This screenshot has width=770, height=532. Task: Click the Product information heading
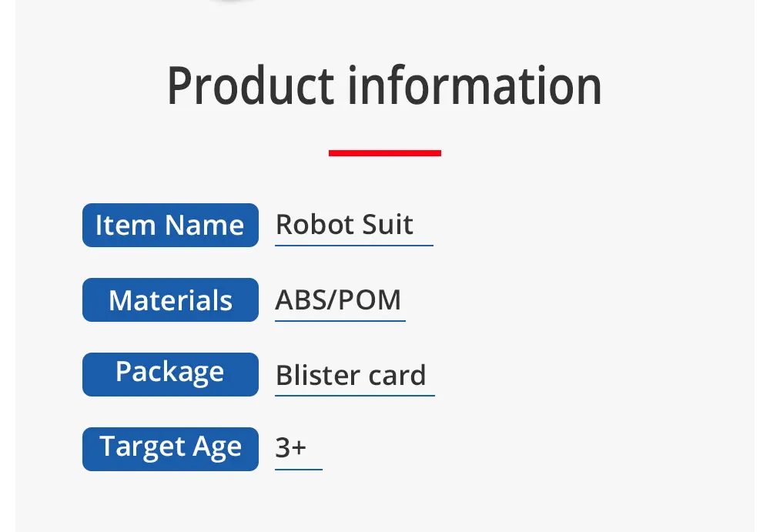(x=384, y=86)
